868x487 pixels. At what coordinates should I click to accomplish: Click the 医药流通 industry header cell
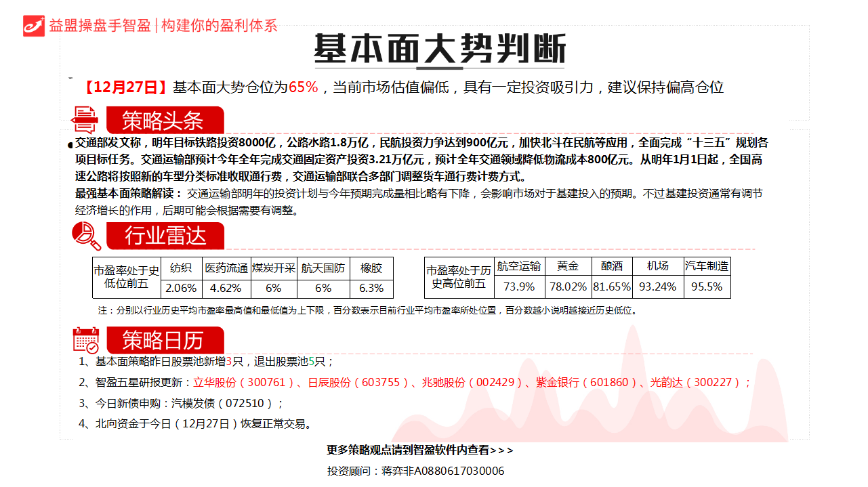(x=226, y=268)
